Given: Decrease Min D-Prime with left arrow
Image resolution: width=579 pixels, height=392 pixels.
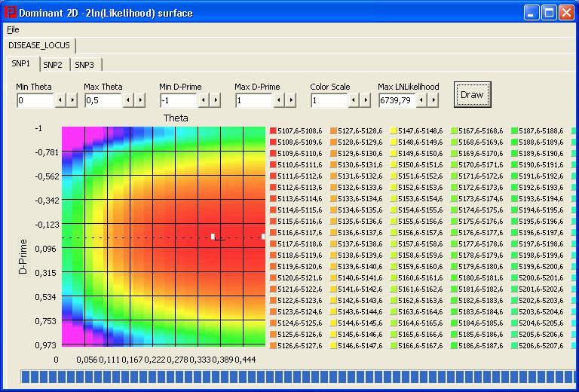Looking at the screenshot, I should click(x=204, y=100).
